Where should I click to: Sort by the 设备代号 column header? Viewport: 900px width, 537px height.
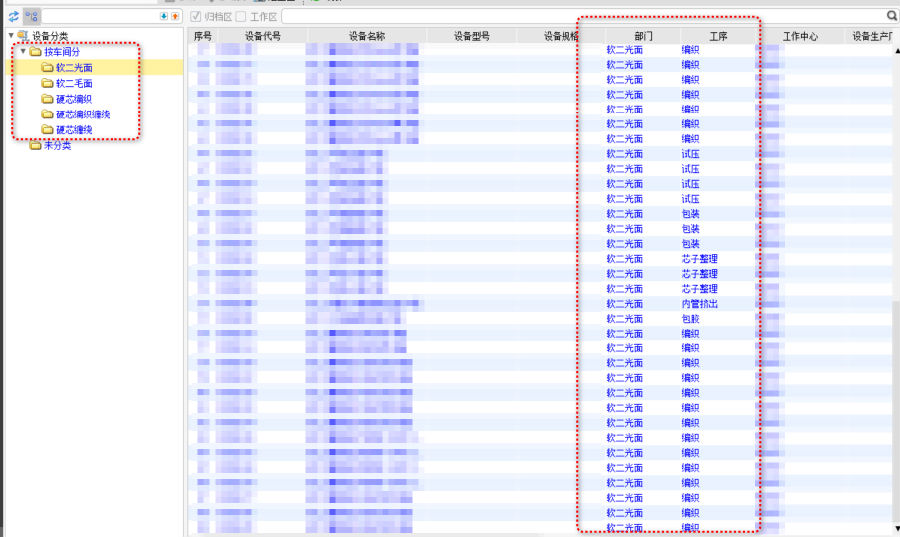263,36
